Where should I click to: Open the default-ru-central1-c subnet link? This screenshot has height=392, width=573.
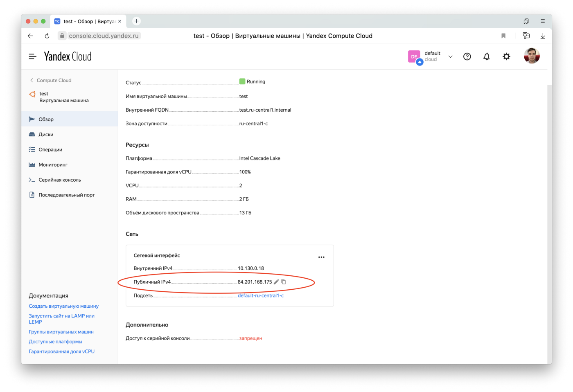261,295
